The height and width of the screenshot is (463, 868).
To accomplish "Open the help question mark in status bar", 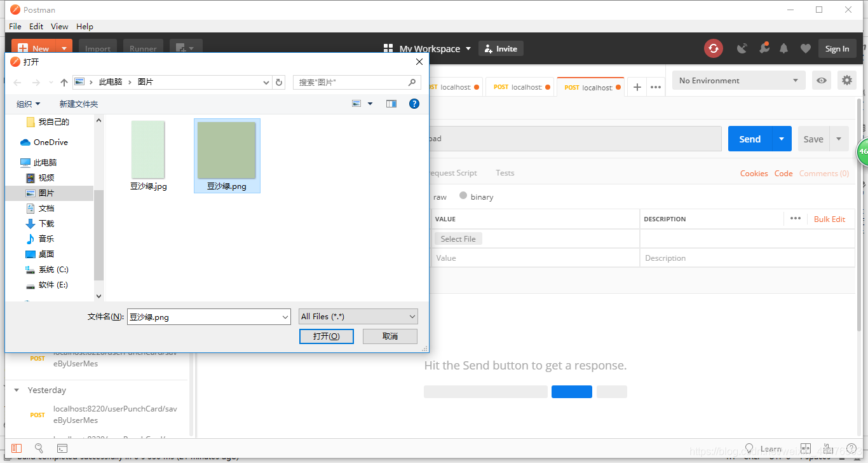I will point(851,448).
